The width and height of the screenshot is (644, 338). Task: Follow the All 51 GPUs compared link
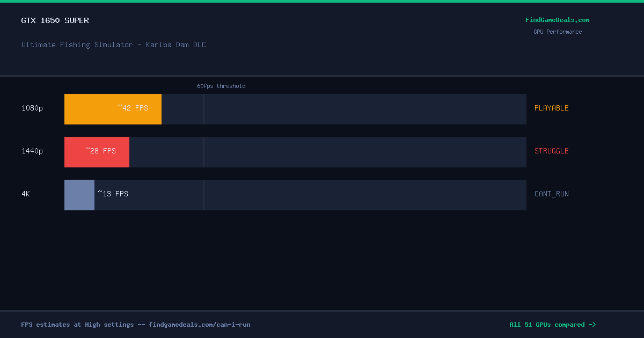552,325
